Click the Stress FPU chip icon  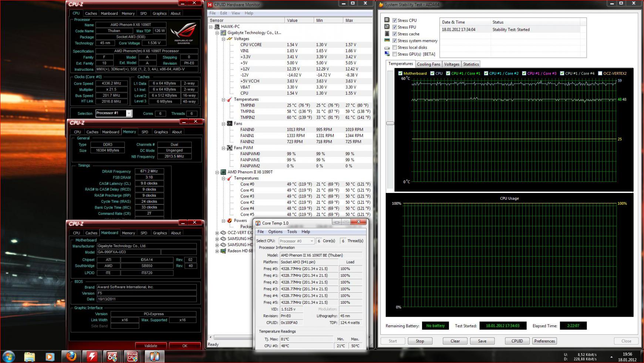click(387, 27)
